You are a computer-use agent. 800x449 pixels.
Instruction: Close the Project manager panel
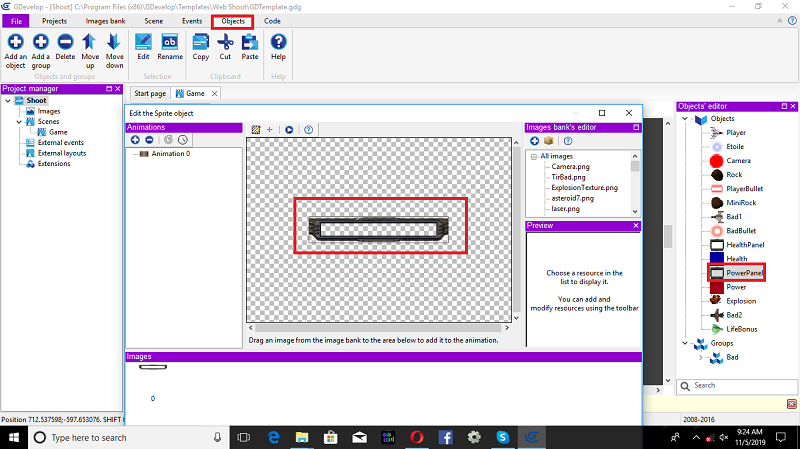118,88
